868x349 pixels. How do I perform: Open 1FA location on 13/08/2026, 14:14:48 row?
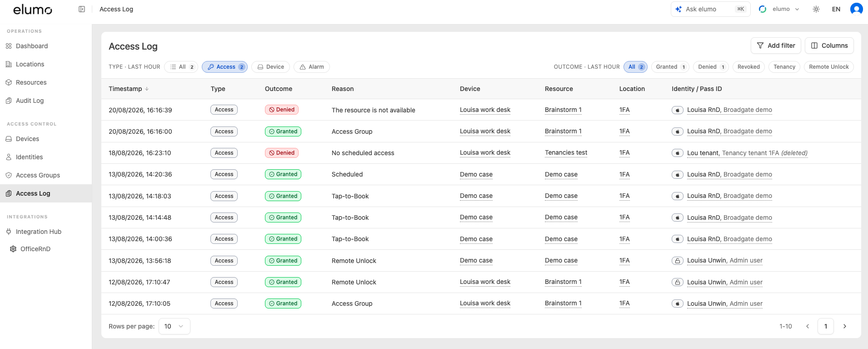pyautogui.click(x=624, y=217)
